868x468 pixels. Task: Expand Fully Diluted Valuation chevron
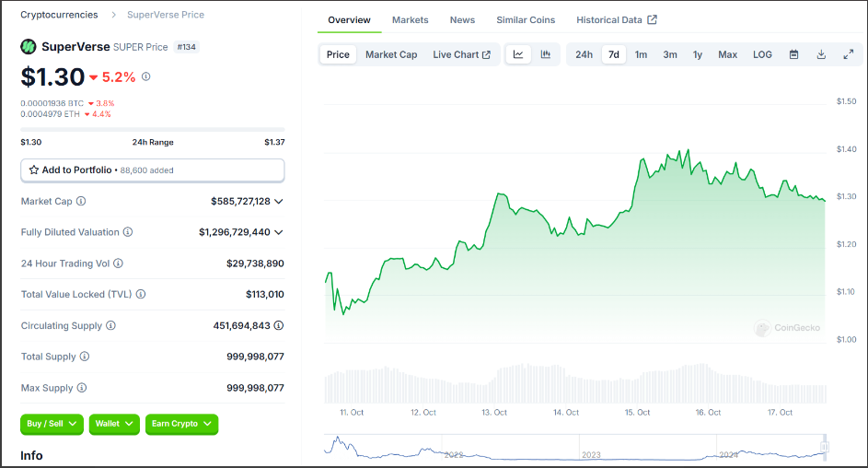coord(279,232)
